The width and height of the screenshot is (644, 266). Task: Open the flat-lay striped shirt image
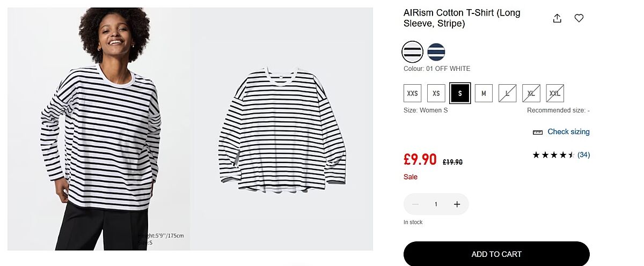tap(282, 129)
